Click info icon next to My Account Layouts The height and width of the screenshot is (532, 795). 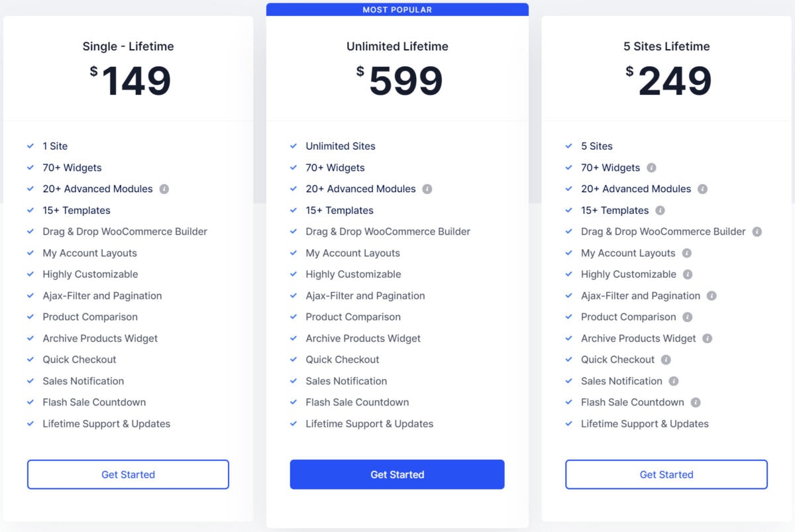686,253
